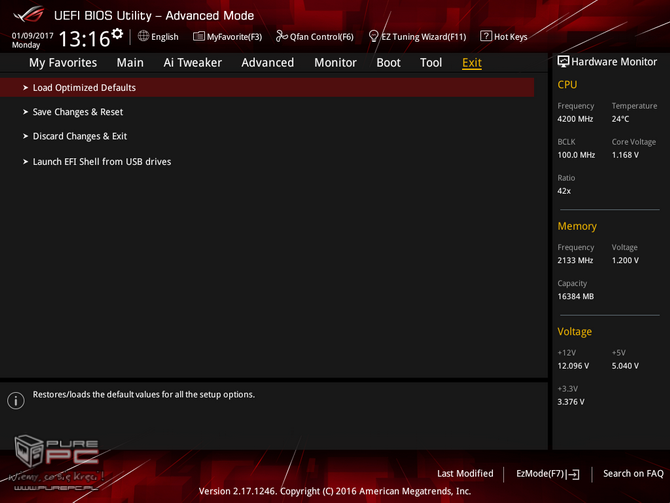
Task: Launch EFI Shell from USB drives
Action: [x=102, y=162]
